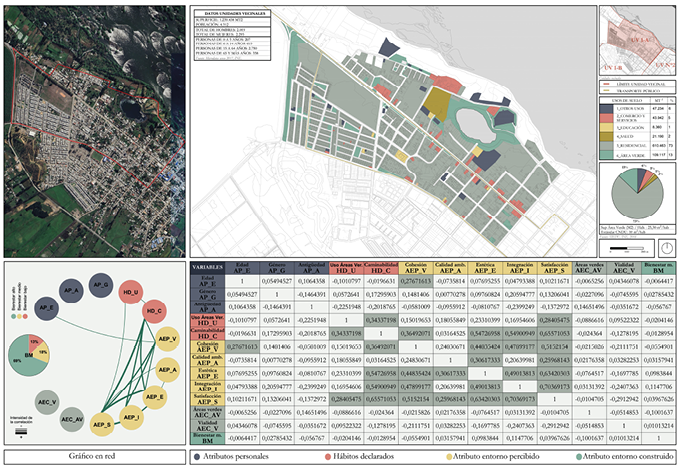679x470 pixels.
Task: Click the VARIABLES table header cell
Action: [x=207, y=269]
